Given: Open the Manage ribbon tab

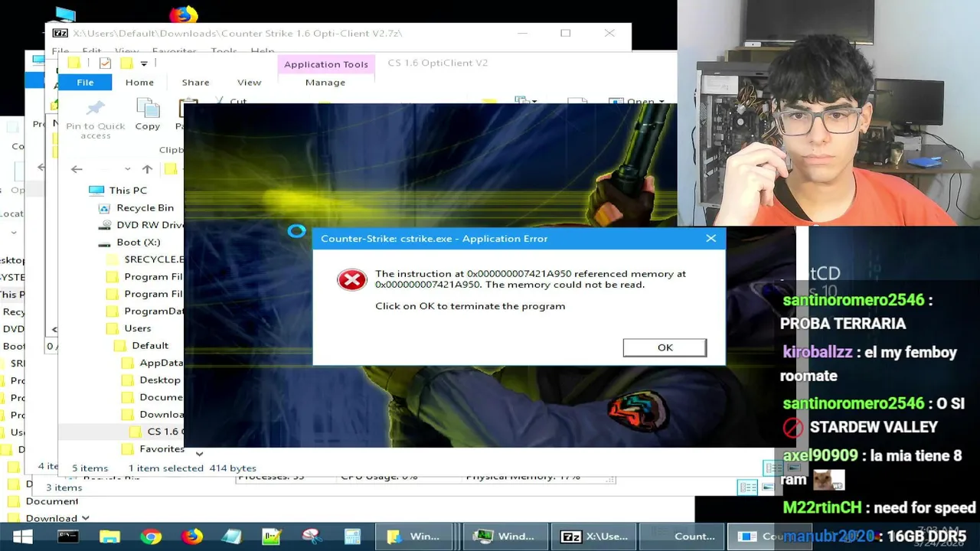Looking at the screenshot, I should point(325,82).
